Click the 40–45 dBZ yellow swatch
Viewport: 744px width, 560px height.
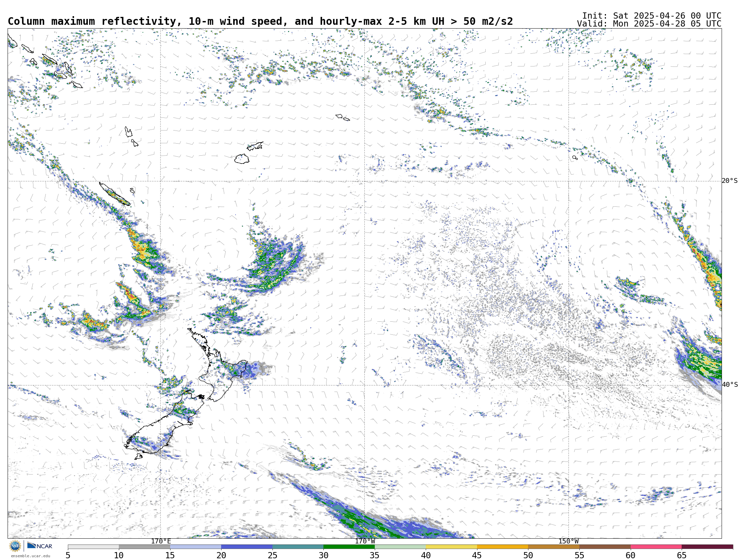[x=452, y=547]
